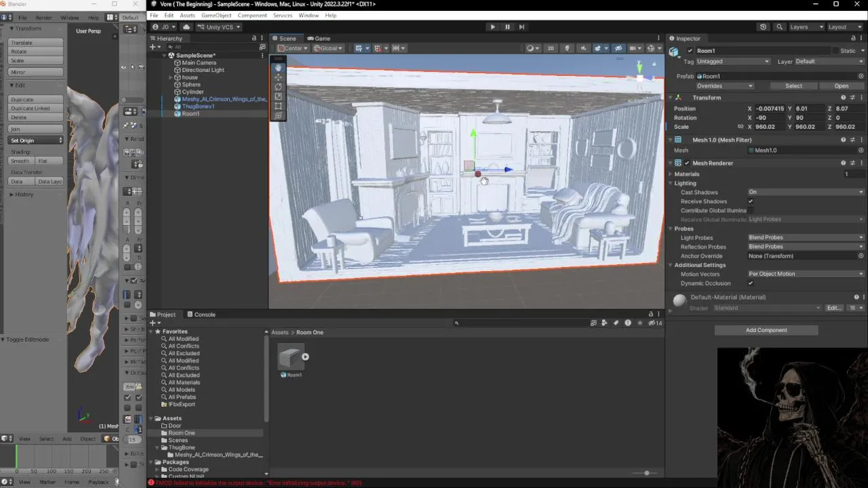Click Add Component button
The width and height of the screenshot is (868, 488).
766,330
